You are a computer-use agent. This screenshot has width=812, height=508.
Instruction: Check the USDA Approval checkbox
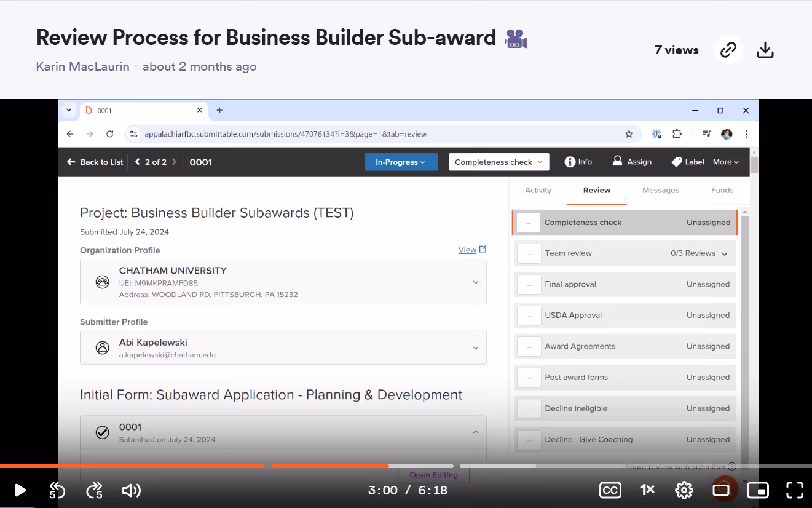click(x=529, y=316)
